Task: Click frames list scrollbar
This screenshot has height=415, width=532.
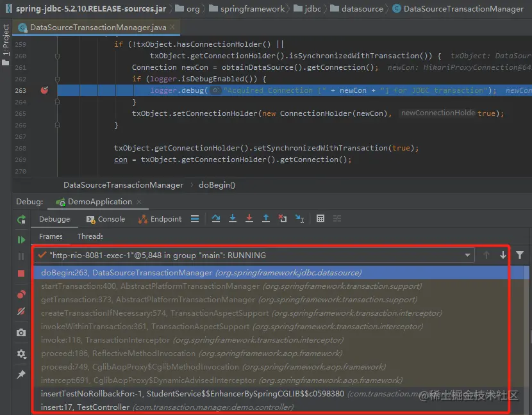Action: tap(526, 339)
